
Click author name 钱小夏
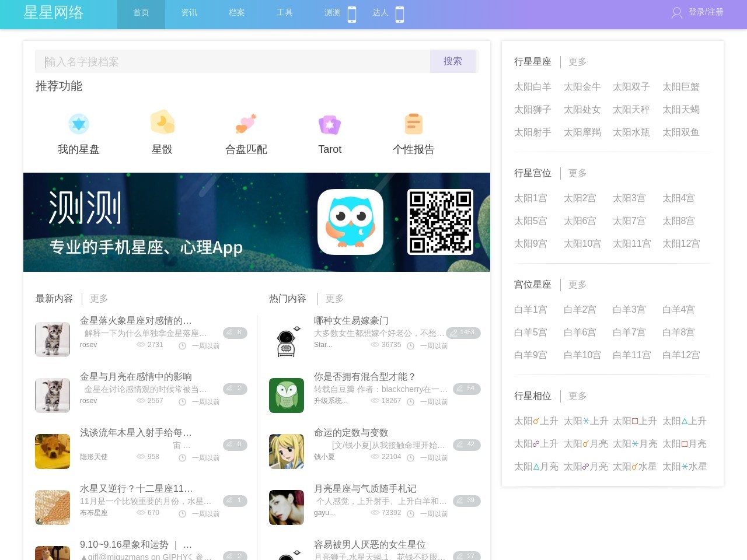[x=324, y=457]
